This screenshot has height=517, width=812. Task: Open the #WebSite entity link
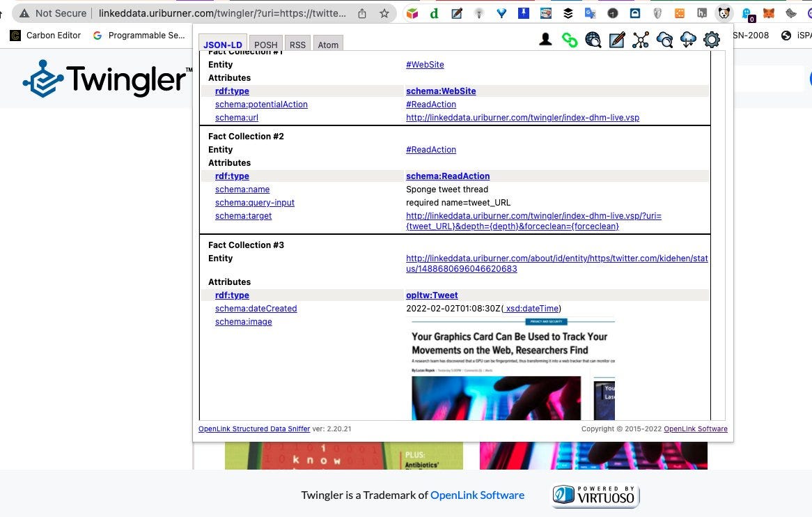coord(425,65)
